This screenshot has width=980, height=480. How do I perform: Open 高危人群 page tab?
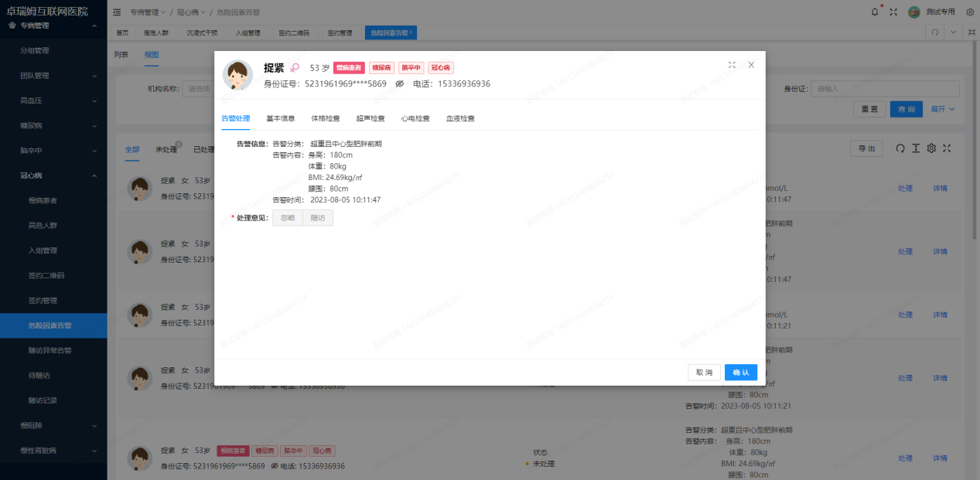point(156,33)
